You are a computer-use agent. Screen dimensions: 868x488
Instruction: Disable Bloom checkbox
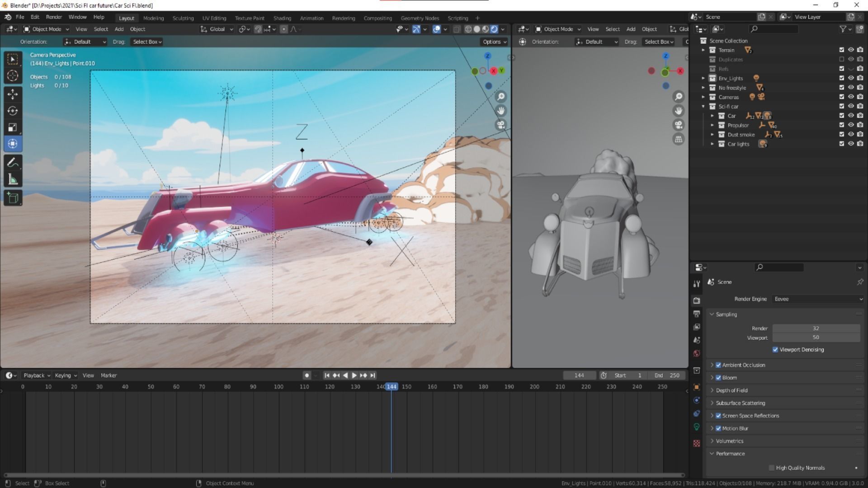click(718, 378)
